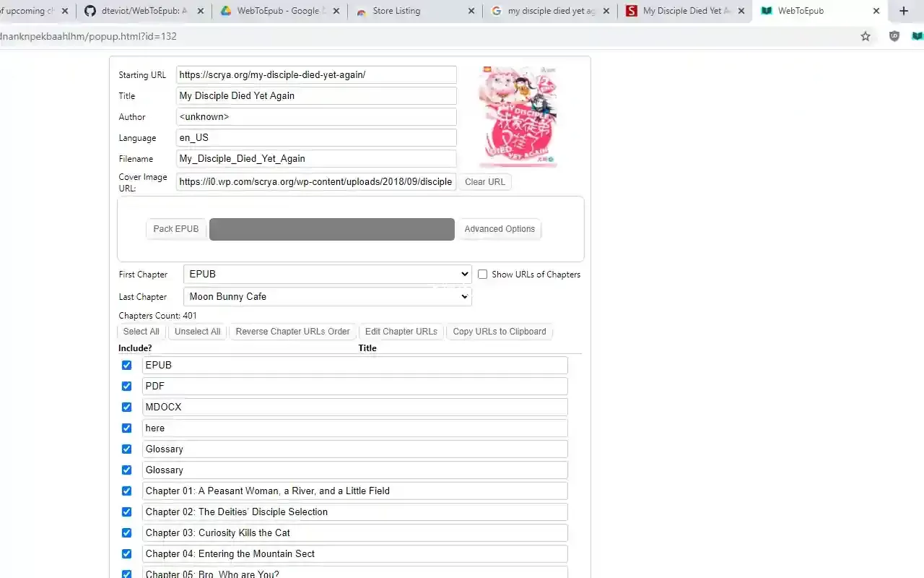Close the Google search 'my disciple died' tab
This screenshot has width=924, height=578.
pos(606,11)
